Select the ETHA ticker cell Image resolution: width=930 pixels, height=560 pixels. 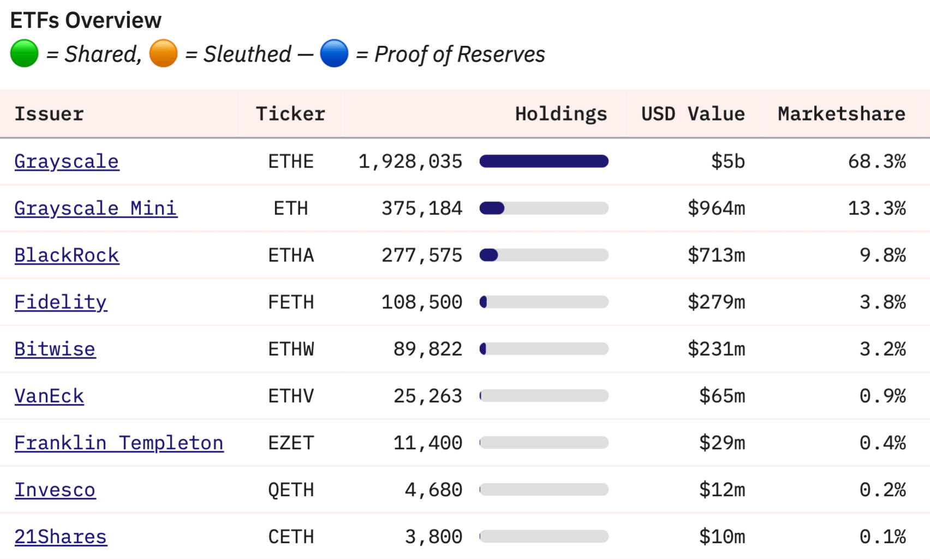coord(291,255)
